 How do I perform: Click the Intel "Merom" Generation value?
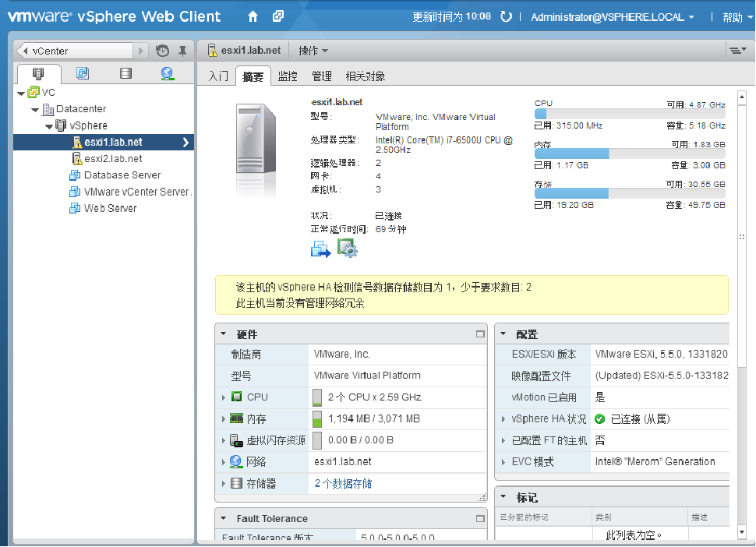tap(655, 462)
